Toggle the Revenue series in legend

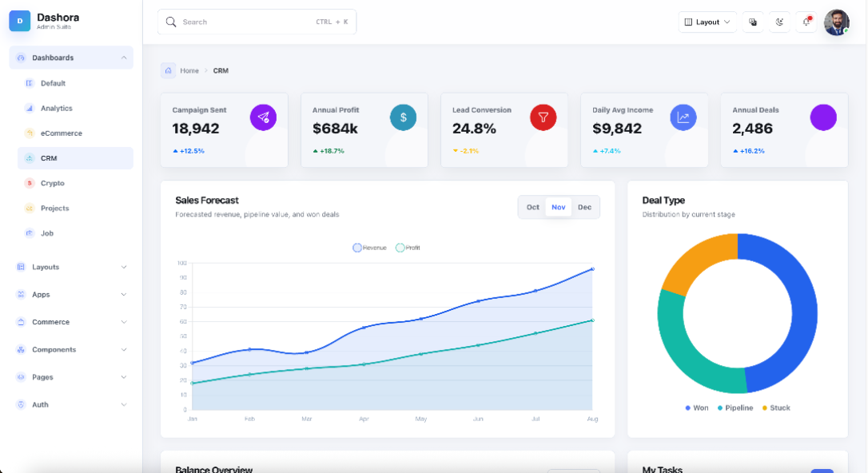(x=370, y=248)
